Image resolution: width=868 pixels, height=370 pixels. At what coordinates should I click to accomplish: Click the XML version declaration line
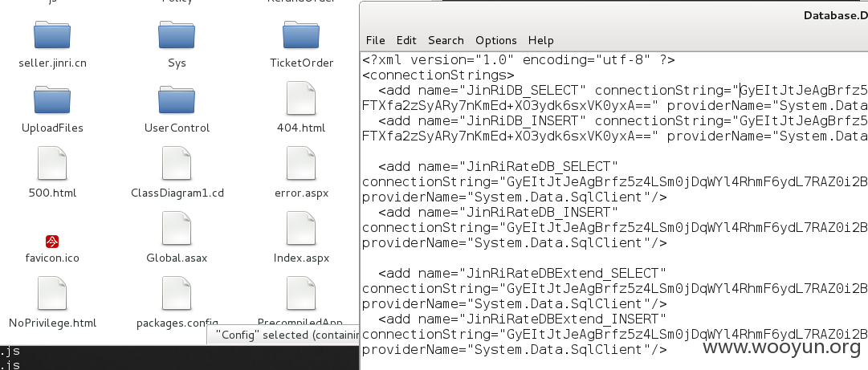coord(519,59)
